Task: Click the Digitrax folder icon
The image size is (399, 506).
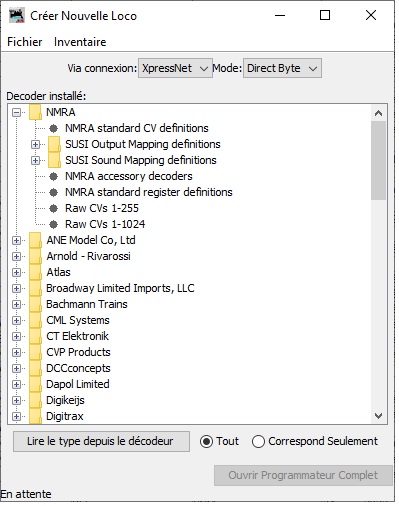Action: coord(35,416)
